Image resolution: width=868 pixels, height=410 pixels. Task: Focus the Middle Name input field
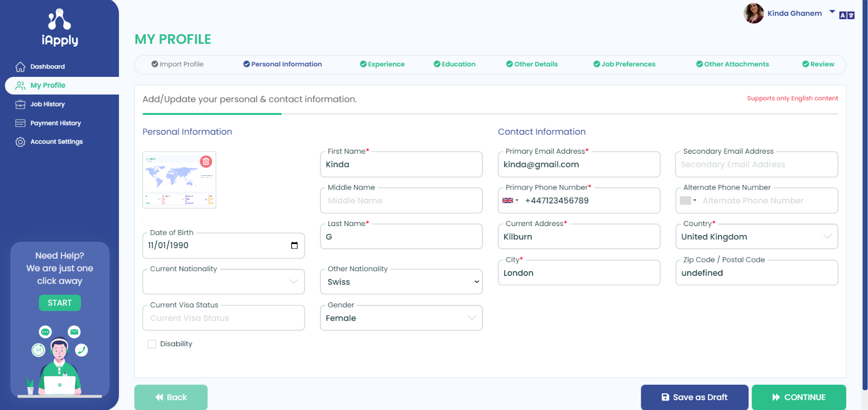[x=401, y=201]
